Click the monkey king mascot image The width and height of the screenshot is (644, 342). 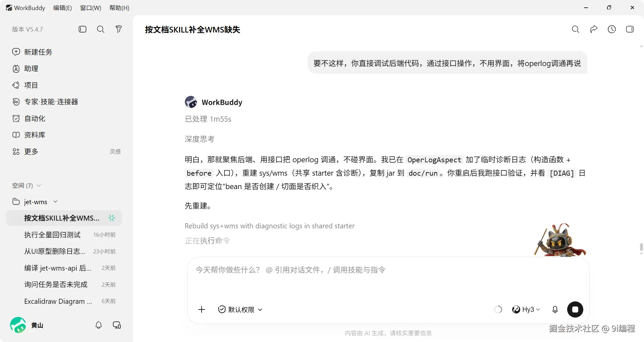click(560, 240)
